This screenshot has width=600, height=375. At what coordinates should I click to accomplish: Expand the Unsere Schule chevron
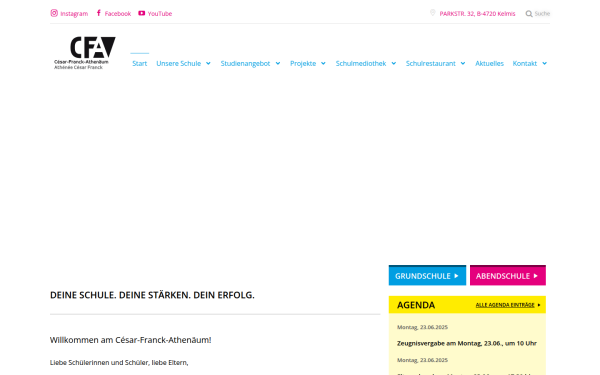(x=208, y=64)
